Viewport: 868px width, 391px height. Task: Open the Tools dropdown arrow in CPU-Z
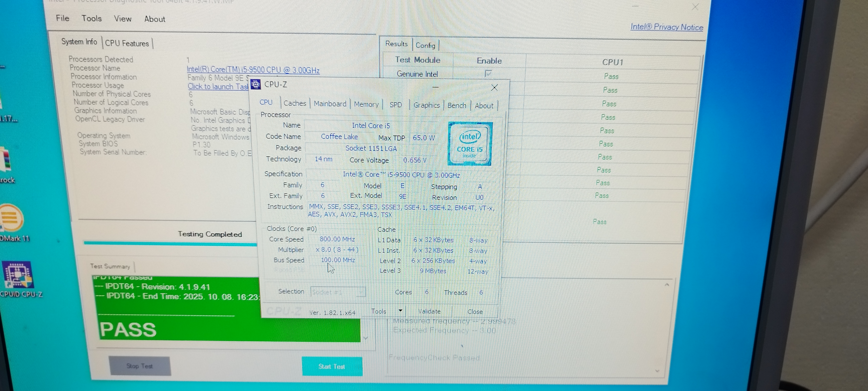point(400,311)
